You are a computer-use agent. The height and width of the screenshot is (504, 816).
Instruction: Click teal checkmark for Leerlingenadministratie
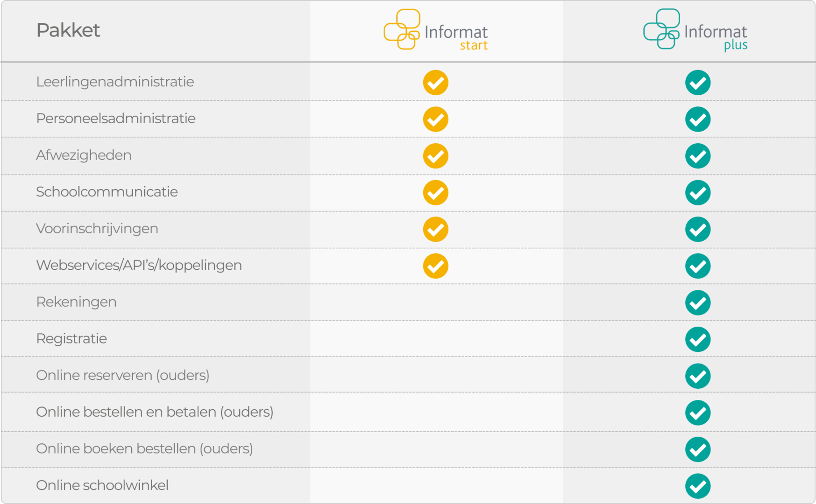(x=697, y=83)
